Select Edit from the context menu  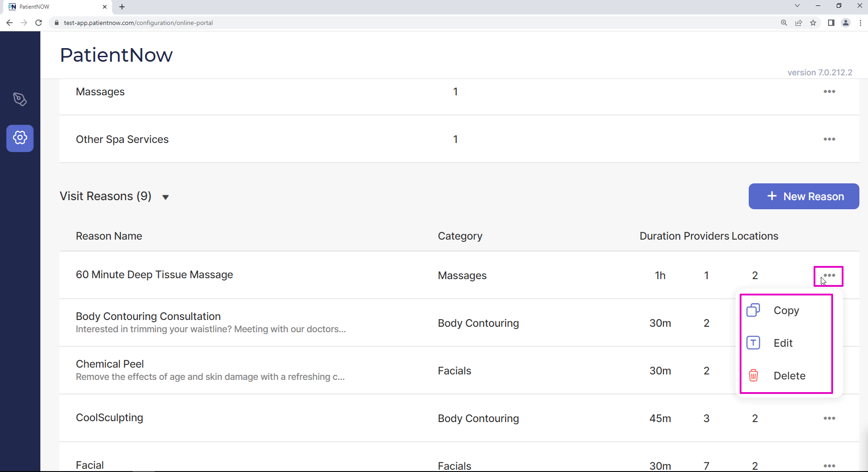click(783, 343)
